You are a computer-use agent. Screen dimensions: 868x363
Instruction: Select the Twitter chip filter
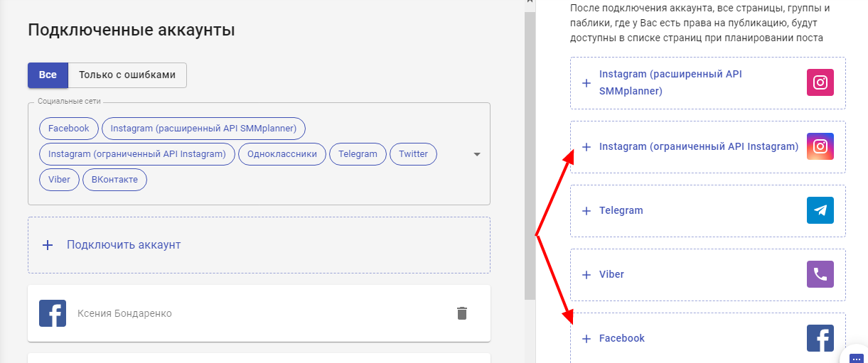(x=413, y=154)
